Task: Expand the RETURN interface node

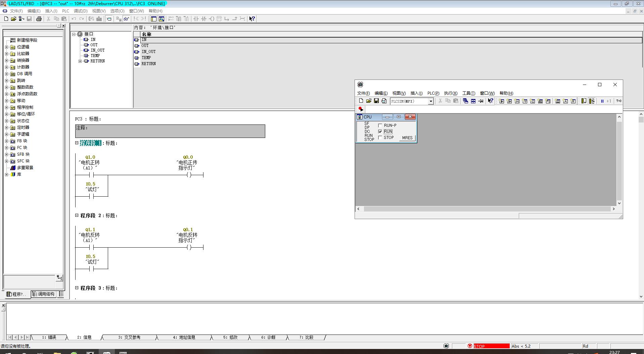Action: point(80,61)
